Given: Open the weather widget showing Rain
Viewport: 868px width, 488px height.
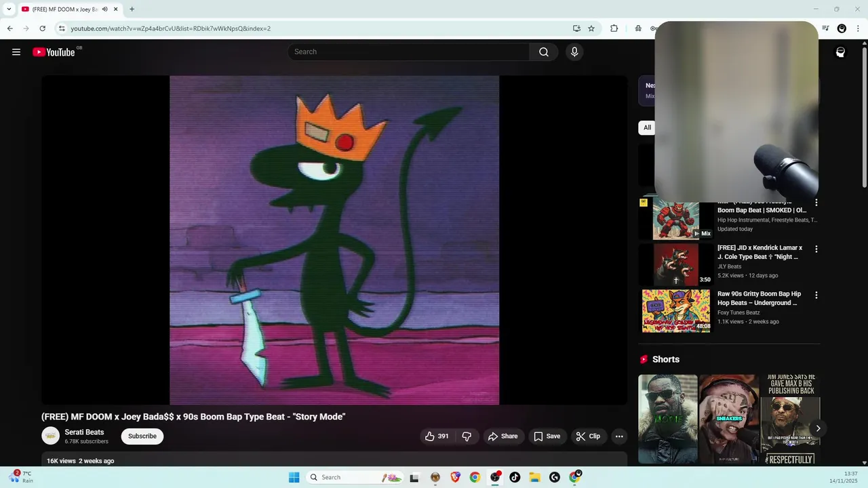Looking at the screenshot, I should [x=21, y=477].
